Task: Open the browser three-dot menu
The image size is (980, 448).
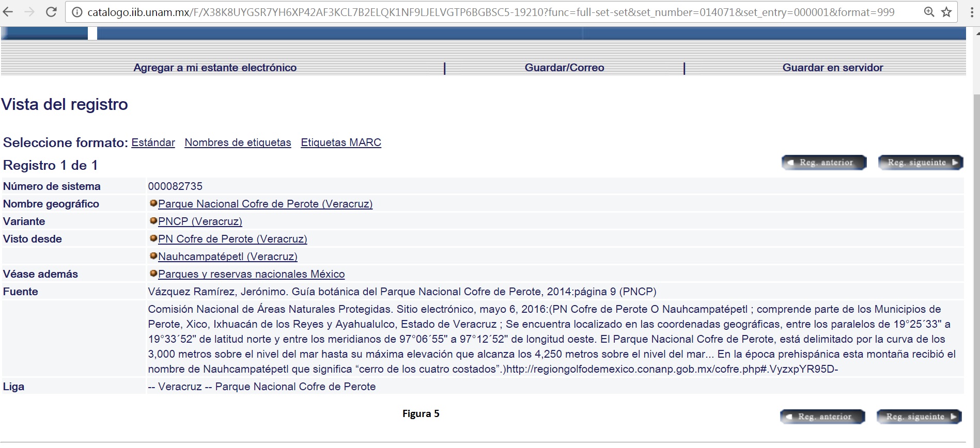Action: [972, 12]
